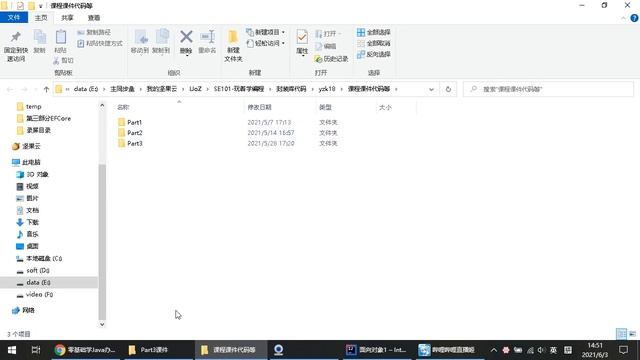
Task: Click the navigation pane scroll up arrow
Action: (102, 106)
